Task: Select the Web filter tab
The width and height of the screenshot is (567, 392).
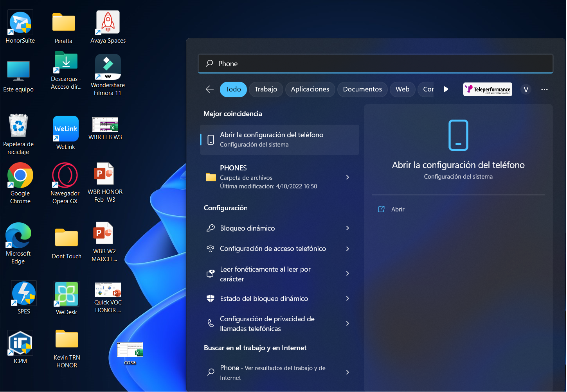Action: (402, 89)
